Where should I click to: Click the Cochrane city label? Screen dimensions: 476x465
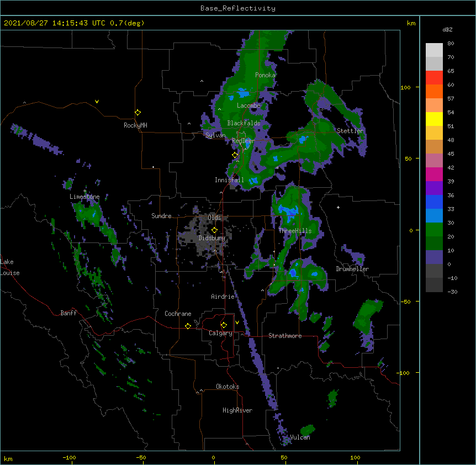[x=178, y=314]
